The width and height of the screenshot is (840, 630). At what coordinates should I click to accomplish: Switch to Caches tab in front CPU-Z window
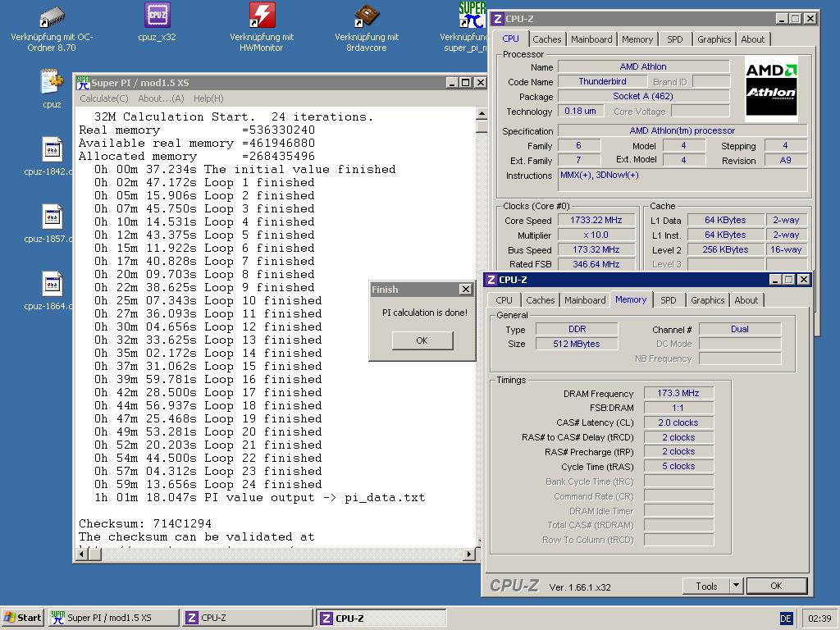coord(540,300)
